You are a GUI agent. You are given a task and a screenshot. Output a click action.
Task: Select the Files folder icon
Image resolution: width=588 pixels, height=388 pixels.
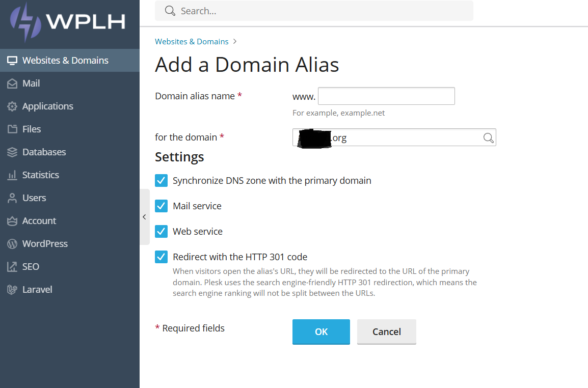point(12,129)
